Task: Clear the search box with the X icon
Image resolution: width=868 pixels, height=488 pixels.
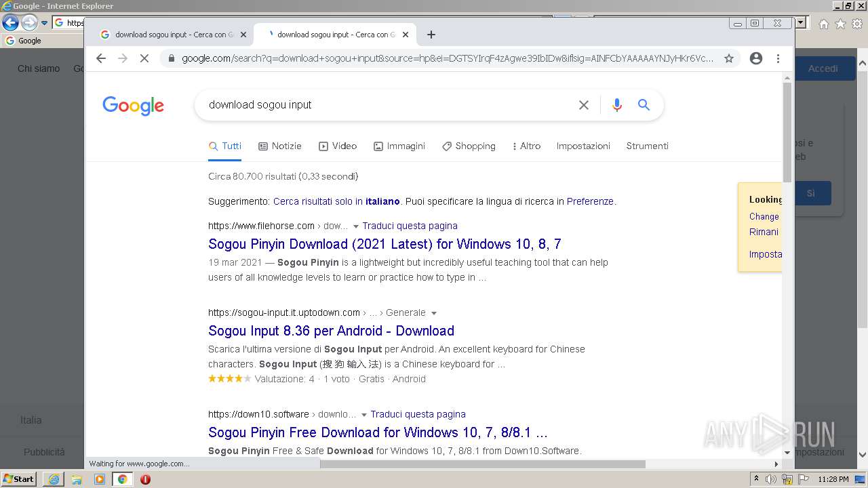Action: click(584, 105)
